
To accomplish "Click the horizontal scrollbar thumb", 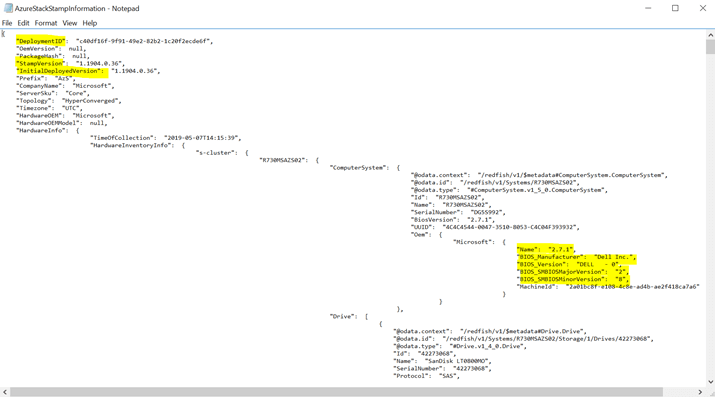I will [337, 392].
